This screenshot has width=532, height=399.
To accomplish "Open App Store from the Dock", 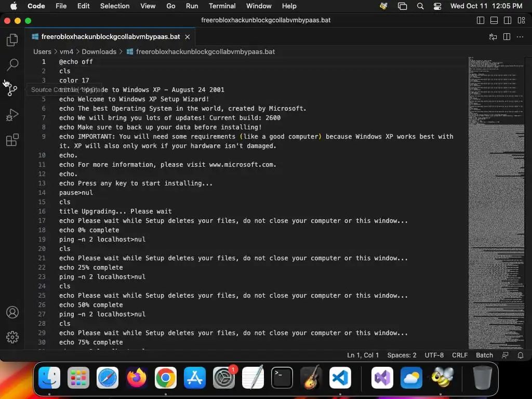I will click(195, 378).
